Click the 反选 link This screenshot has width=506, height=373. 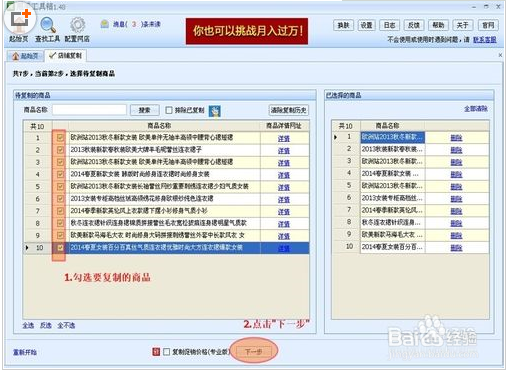click(46, 325)
